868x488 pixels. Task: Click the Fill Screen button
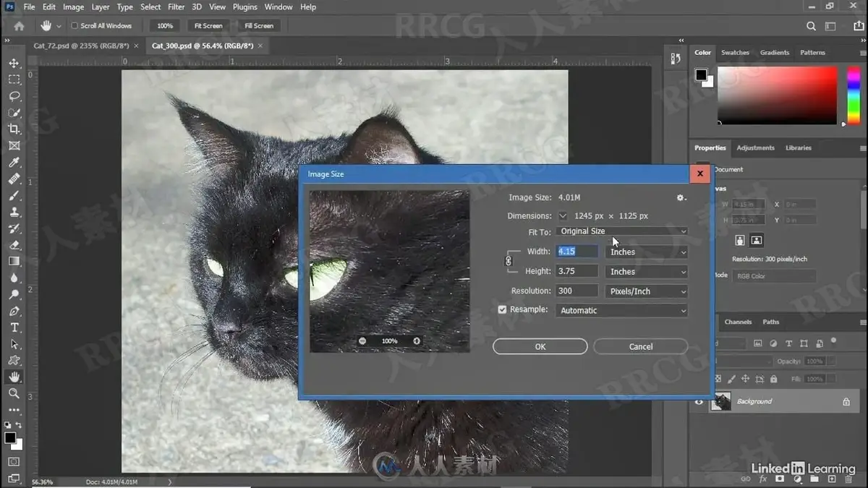pos(259,26)
